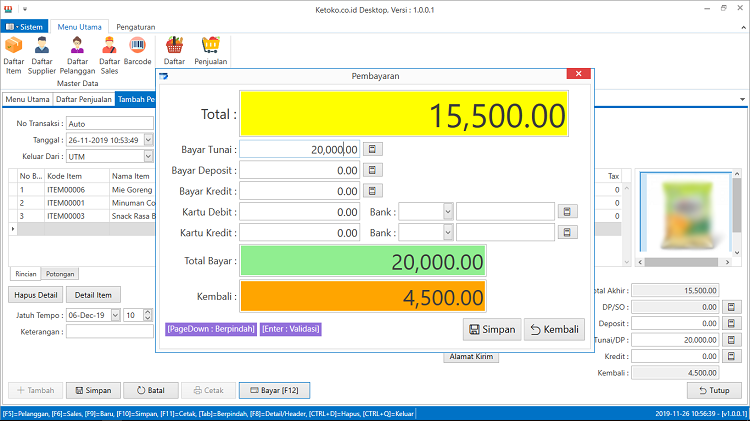Click calculator icon on Kartu Debit row
Screen dimensions: 750x421
click(x=567, y=211)
